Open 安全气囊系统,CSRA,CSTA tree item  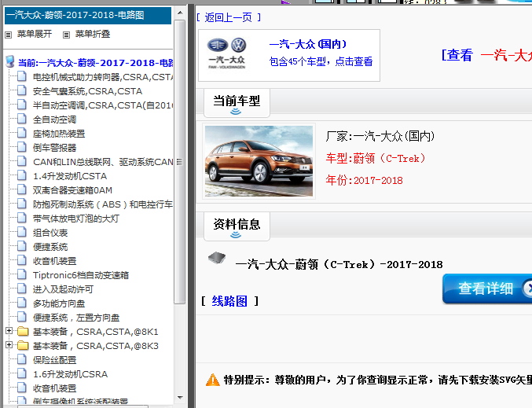(x=87, y=91)
